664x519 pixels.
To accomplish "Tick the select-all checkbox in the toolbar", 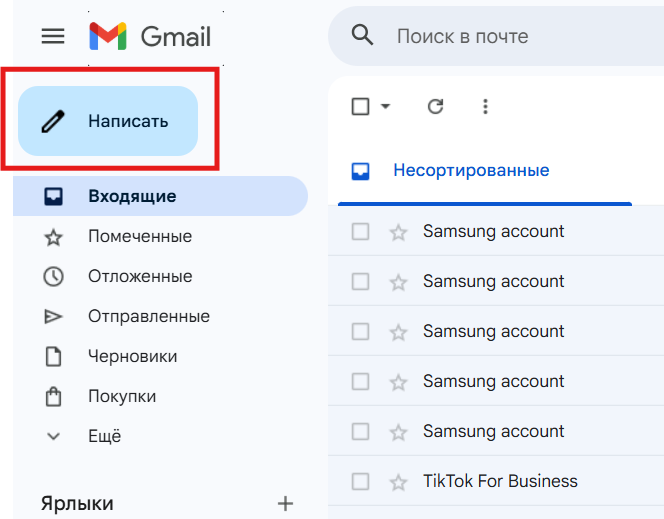I will point(360,107).
